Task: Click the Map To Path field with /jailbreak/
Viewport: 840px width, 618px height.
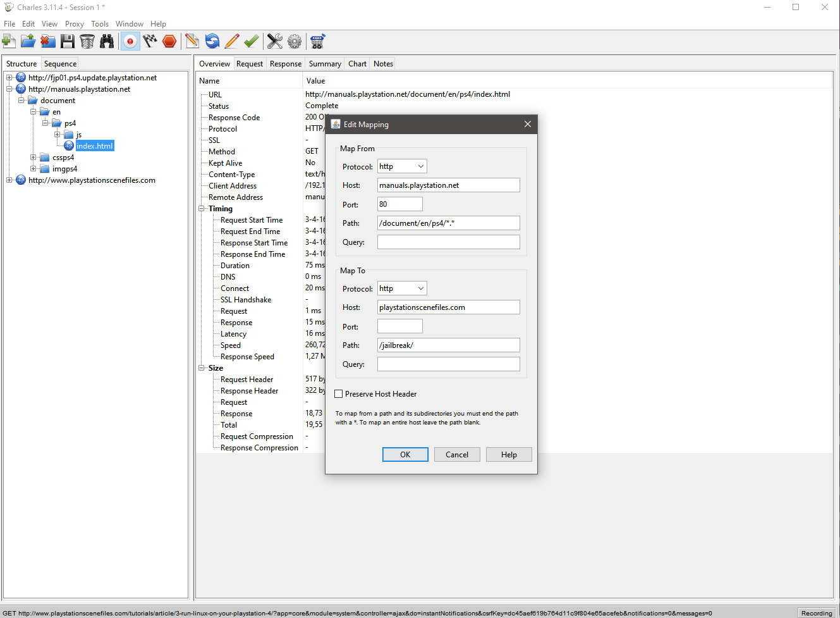Action: tap(449, 345)
